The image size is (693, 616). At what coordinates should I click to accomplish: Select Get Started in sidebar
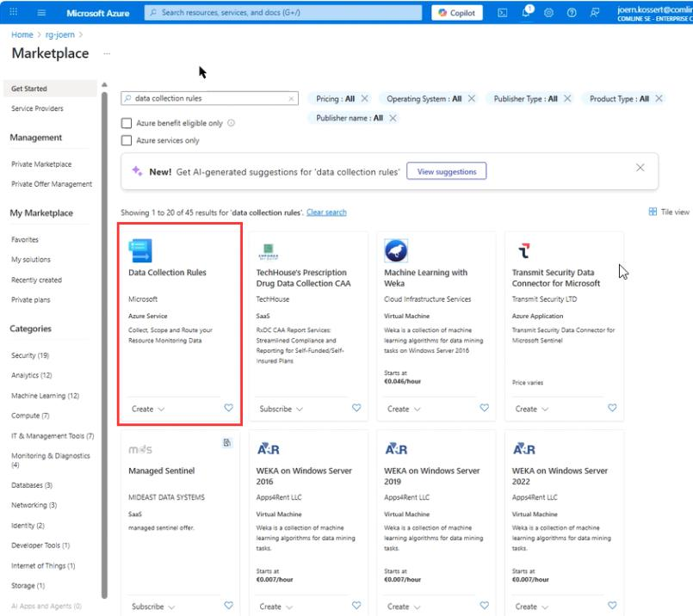[x=50, y=89]
